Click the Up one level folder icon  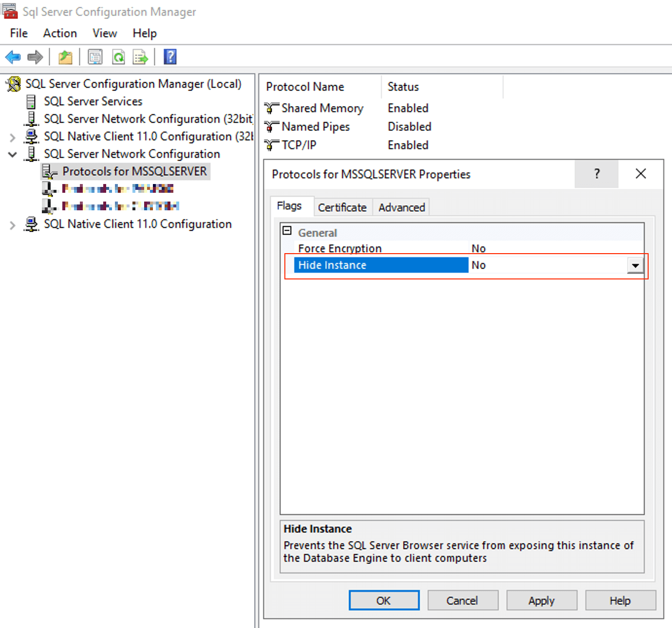click(65, 57)
